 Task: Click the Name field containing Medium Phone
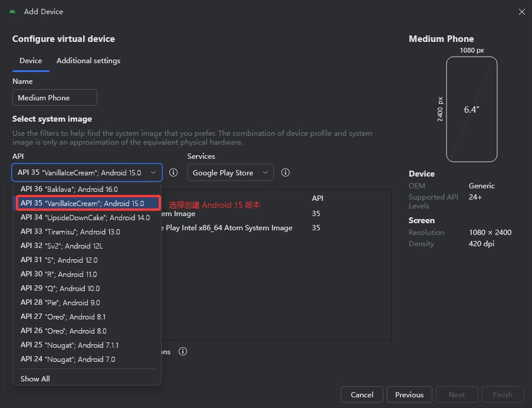pos(55,98)
